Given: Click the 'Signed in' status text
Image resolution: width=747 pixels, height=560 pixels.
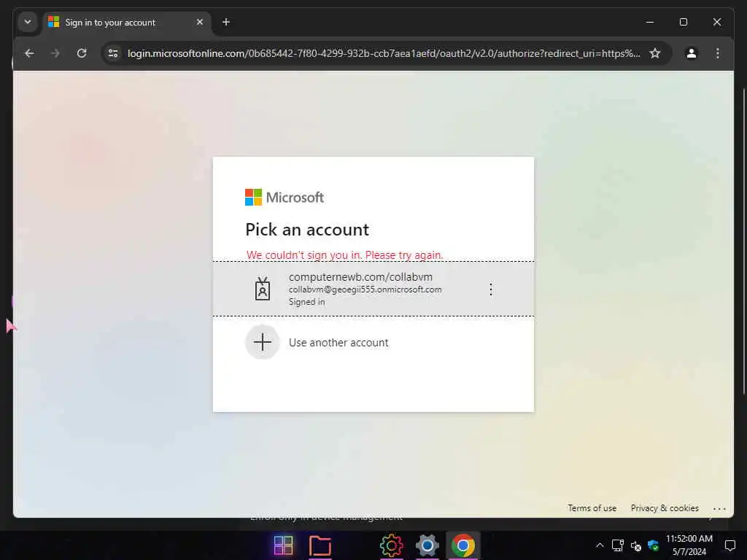Looking at the screenshot, I should click(x=307, y=302).
